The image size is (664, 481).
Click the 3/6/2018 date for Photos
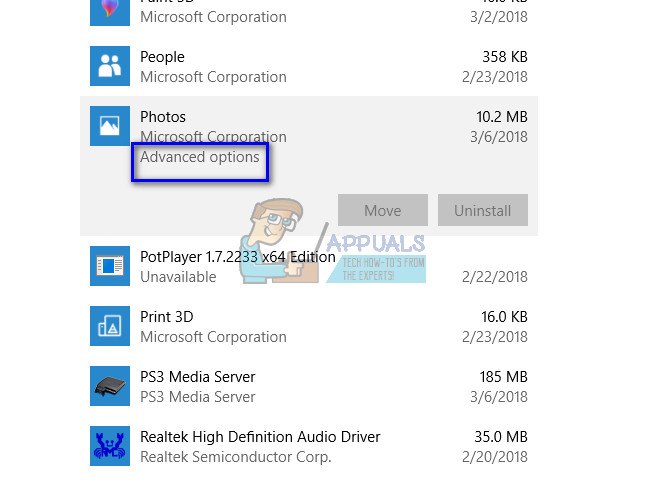pyautogui.click(x=499, y=137)
